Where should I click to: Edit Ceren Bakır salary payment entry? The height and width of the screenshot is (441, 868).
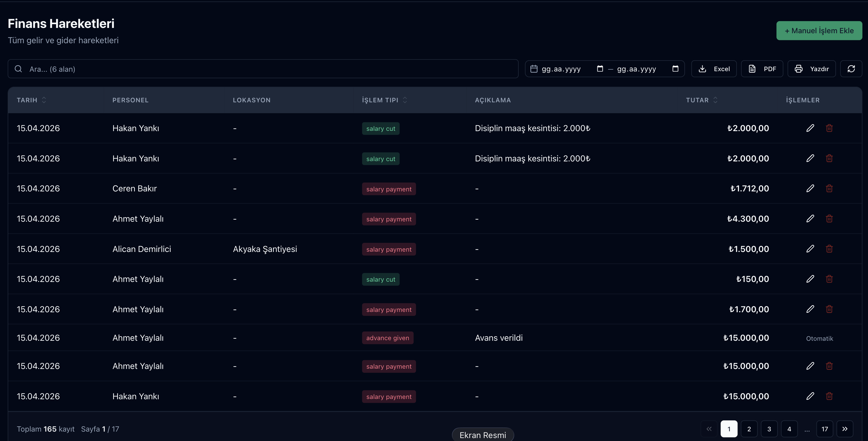click(810, 188)
